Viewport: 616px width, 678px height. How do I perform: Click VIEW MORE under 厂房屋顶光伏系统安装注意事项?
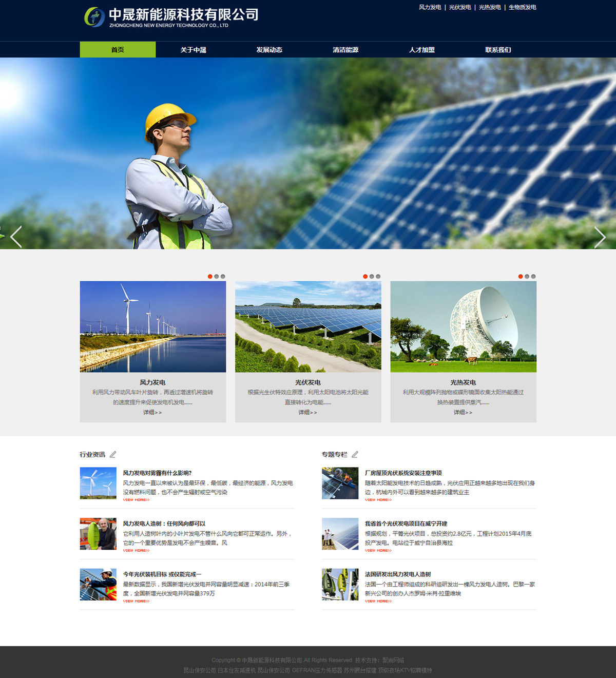point(378,500)
